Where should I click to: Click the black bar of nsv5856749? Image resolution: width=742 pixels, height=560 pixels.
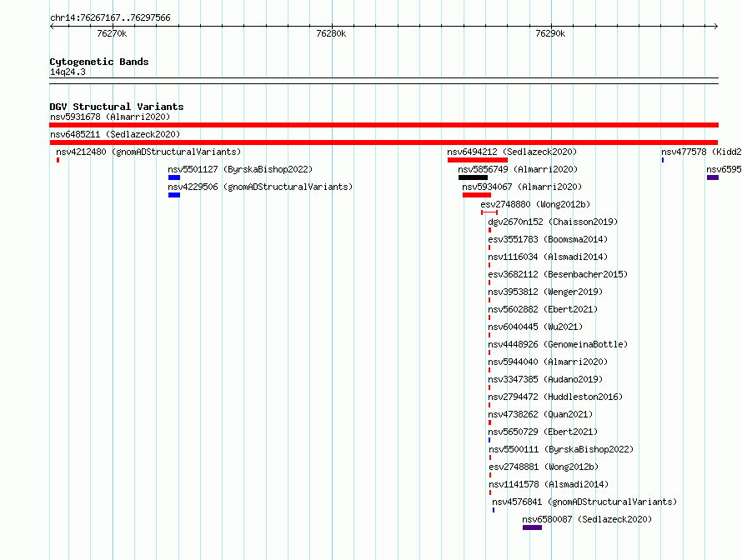pyautogui.click(x=473, y=177)
